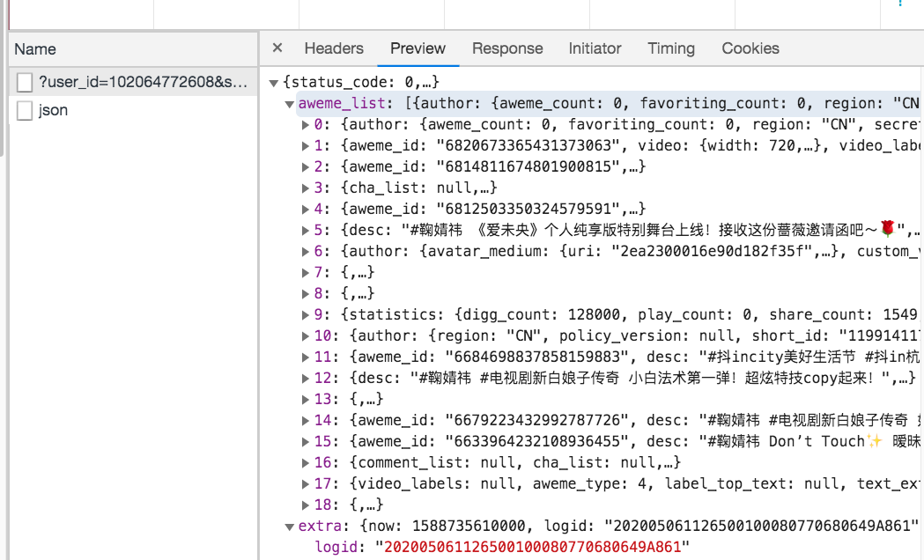Tick checkbox beside the json request
Image resolution: width=924 pixels, height=560 pixels.
click(x=25, y=110)
